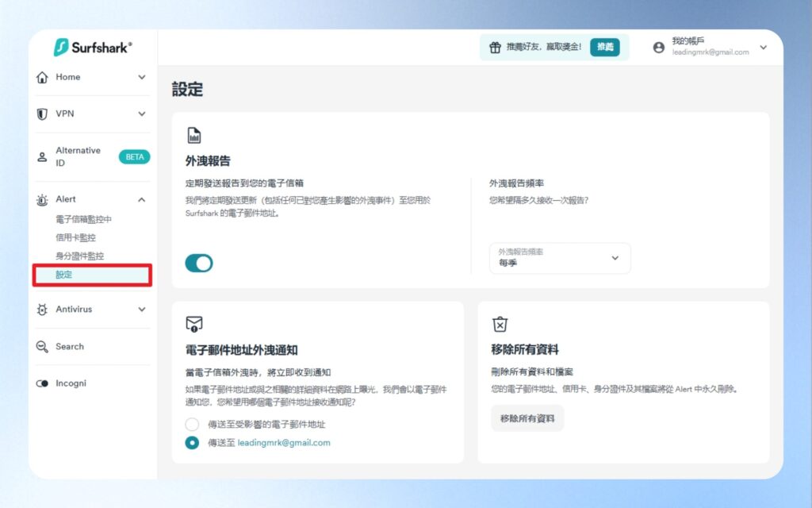Click the 移除所有資料 button

(x=527, y=418)
